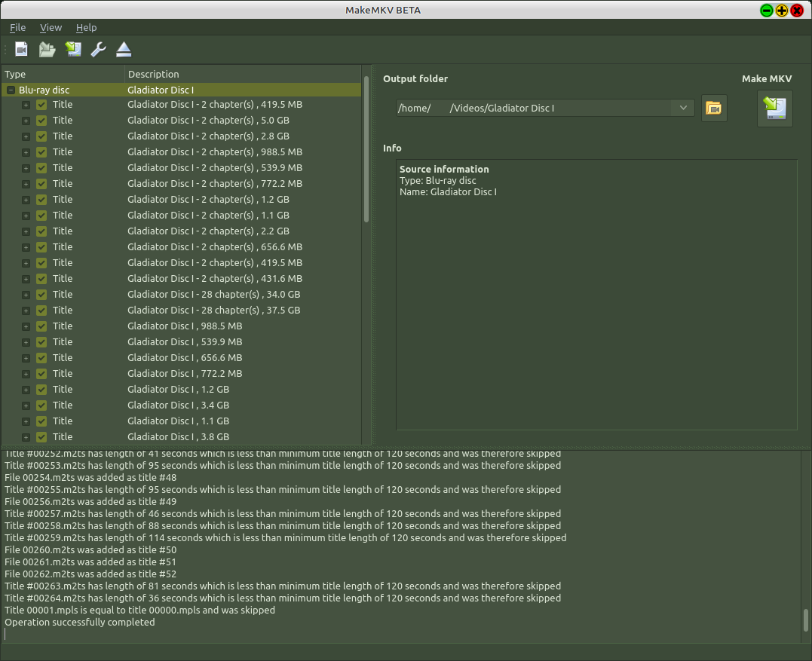Expand the 37.5 GB title node
Viewport: 812px width, 661px height.
(26, 311)
